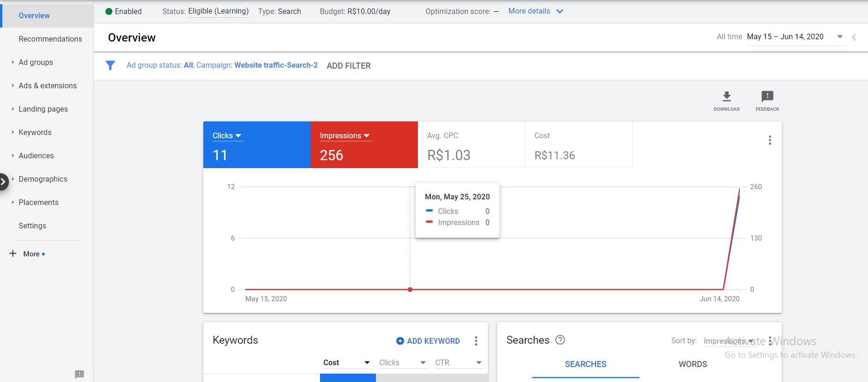Expand the Ad groups menu item
The width and height of the screenshot is (868, 382).
(35, 62)
